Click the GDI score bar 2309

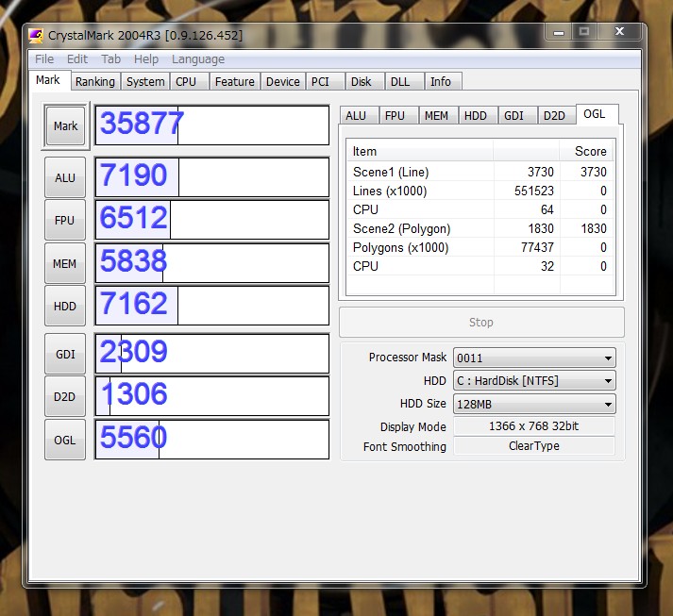point(212,354)
